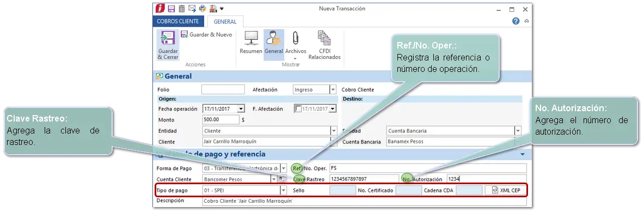
Task: Show the Resumen view
Action: pos(251,43)
